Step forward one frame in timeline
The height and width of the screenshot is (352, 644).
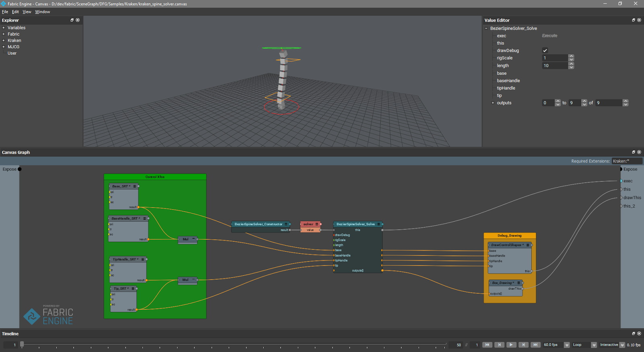point(523,345)
